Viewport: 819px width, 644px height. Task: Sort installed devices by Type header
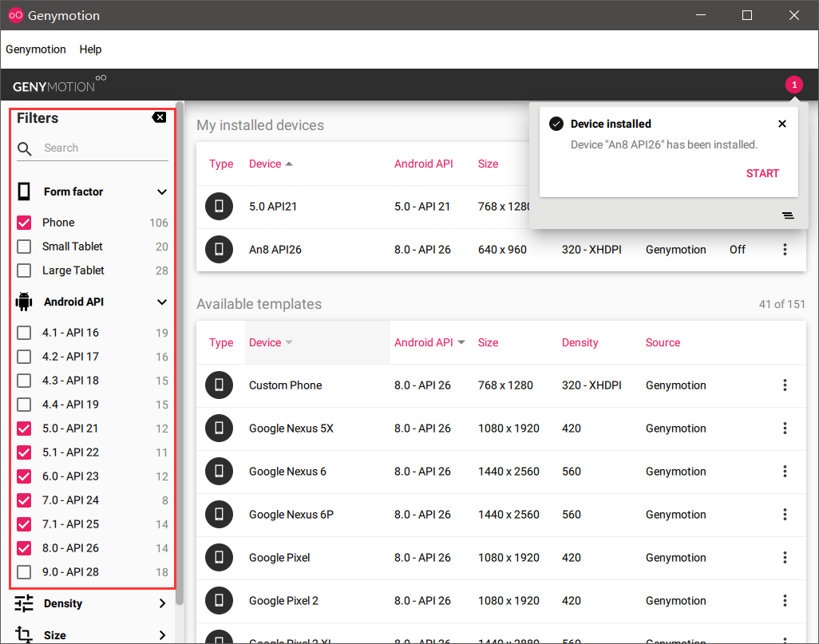pyautogui.click(x=221, y=164)
